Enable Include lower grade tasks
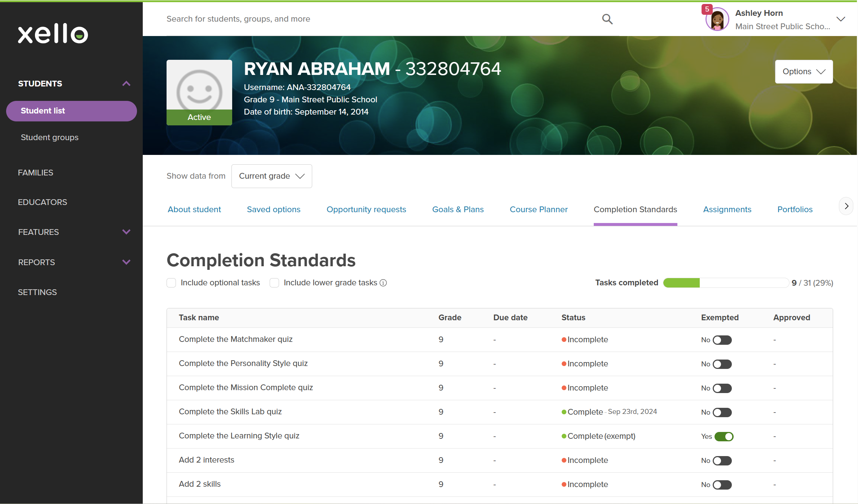 point(274,283)
